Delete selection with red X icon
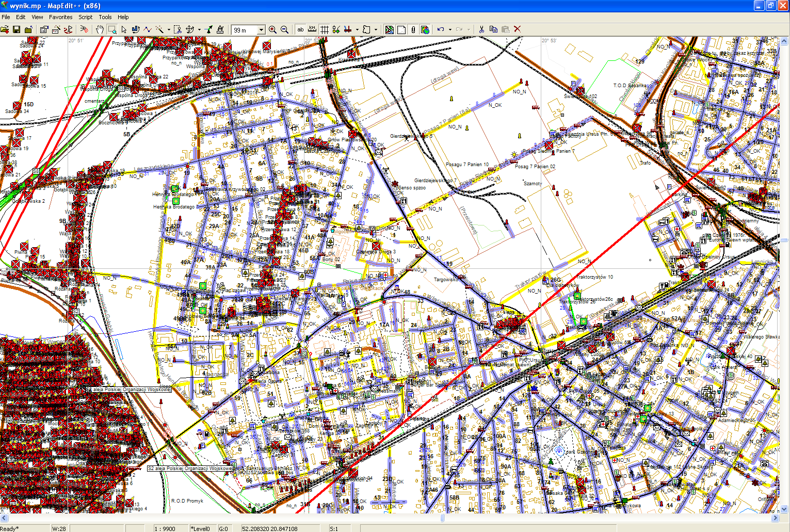The width and height of the screenshot is (790, 532). [518, 29]
